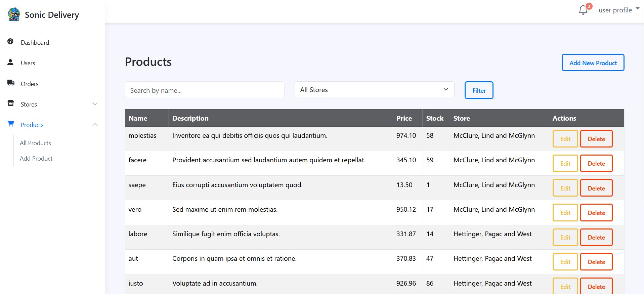Screen dimensions: 644x294
Task: Apply the Filter button
Action: pyautogui.click(x=479, y=90)
